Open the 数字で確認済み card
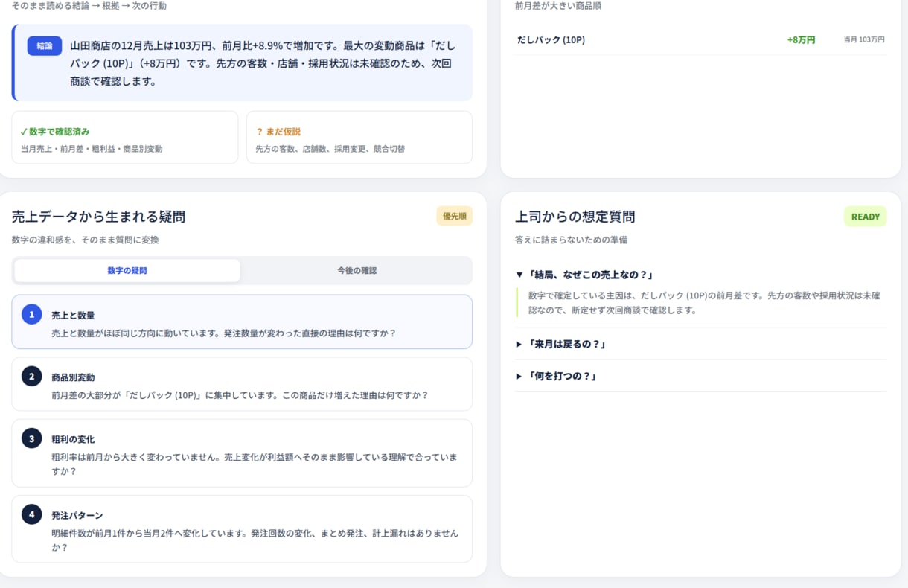Screen dimensions: 908x588 pyautogui.click(x=125, y=138)
